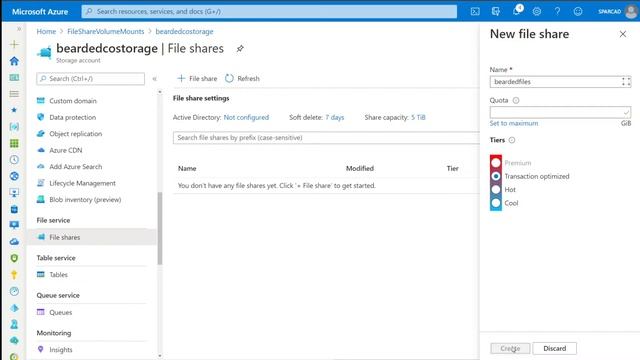Click Home breadcrumb link

[x=46, y=31]
